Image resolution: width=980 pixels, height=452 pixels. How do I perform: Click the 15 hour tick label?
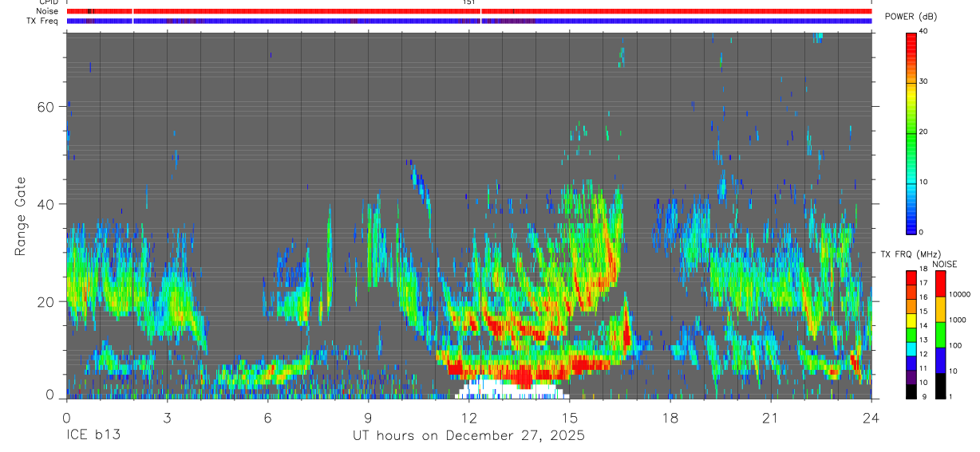(569, 418)
